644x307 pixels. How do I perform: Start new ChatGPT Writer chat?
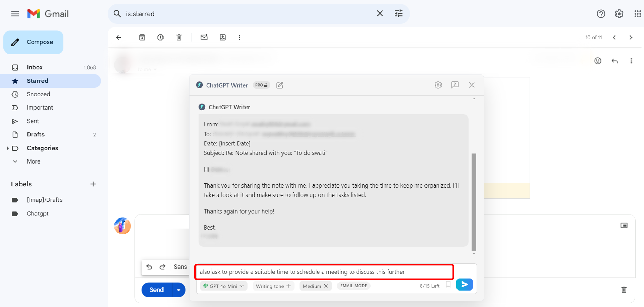click(280, 85)
